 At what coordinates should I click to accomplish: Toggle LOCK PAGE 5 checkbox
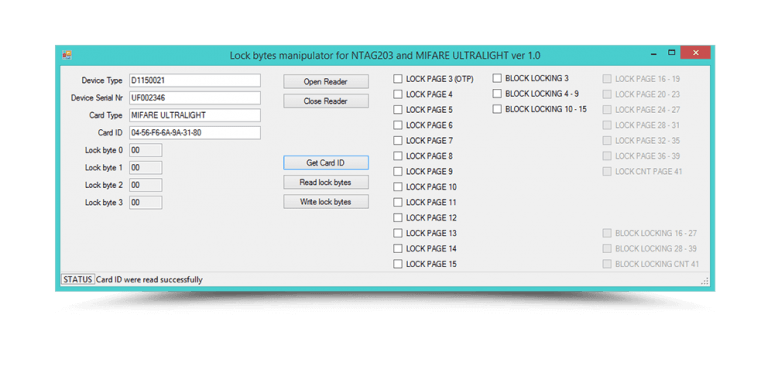(398, 110)
